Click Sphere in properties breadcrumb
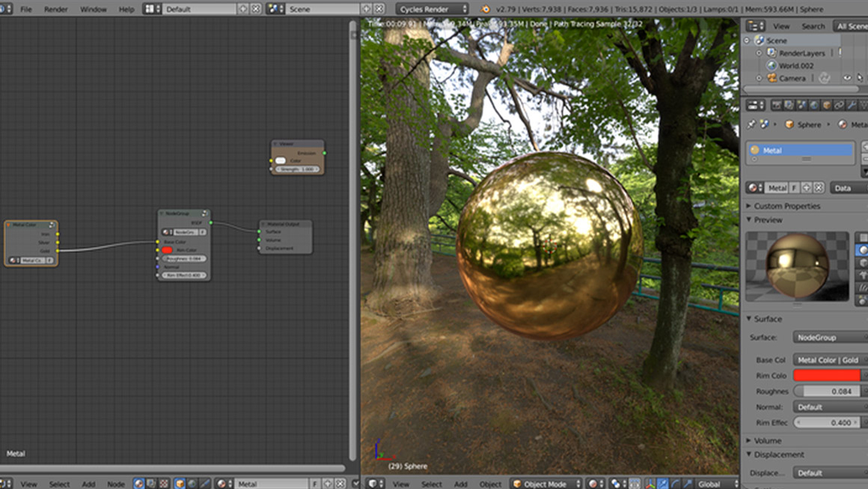The height and width of the screenshot is (489, 868). pyautogui.click(x=809, y=124)
